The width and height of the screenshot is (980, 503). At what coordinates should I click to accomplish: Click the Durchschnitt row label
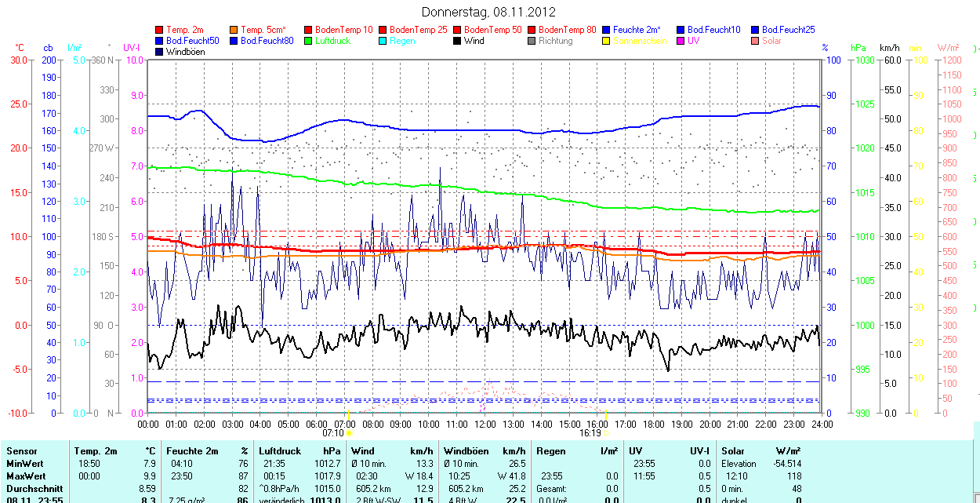(x=34, y=488)
